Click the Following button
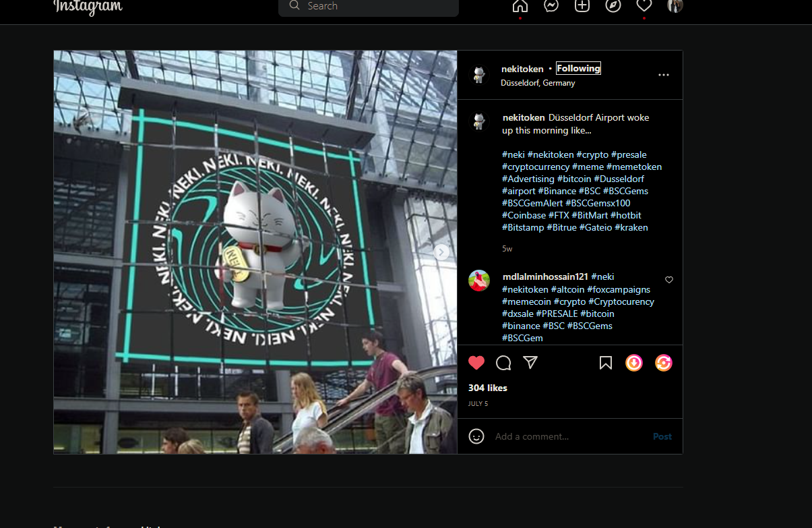 click(578, 68)
